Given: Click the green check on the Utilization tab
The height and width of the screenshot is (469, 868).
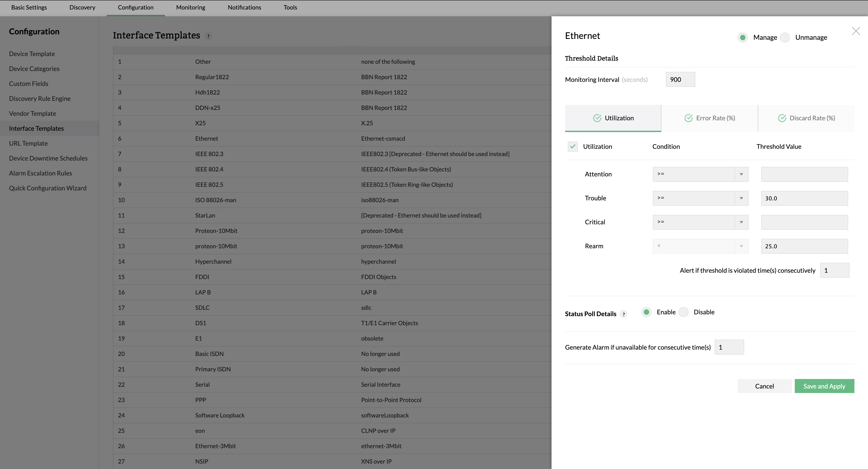Looking at the screenshot, I should (597, 118).
